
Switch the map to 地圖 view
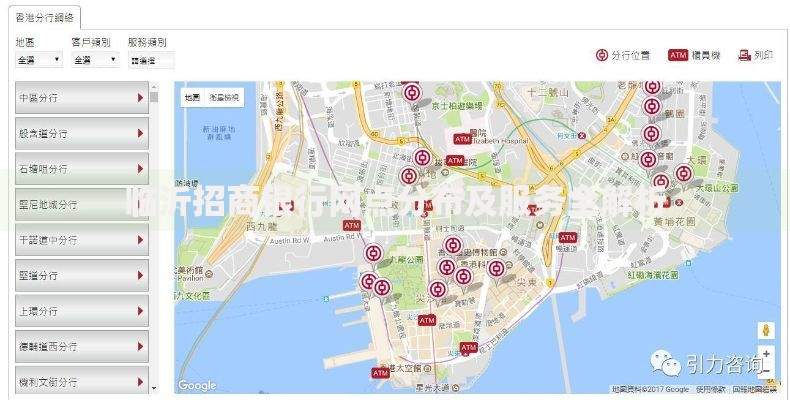click(x=192, y=97)
